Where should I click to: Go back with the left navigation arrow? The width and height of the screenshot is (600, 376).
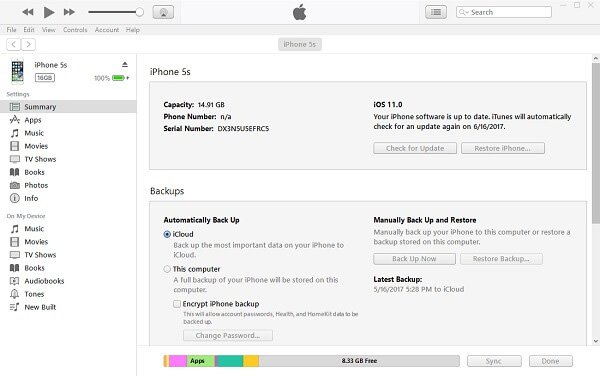pyautogui.click(x=14, y=44)
